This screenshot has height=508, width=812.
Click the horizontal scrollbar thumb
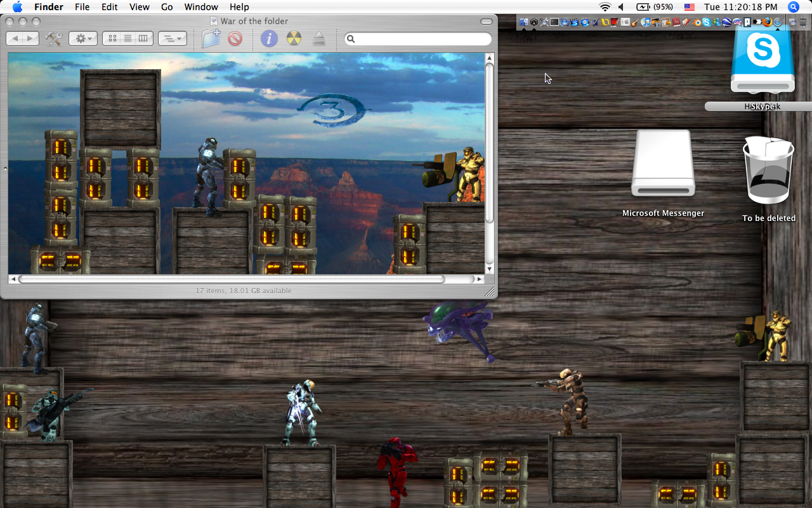[232, 279]
